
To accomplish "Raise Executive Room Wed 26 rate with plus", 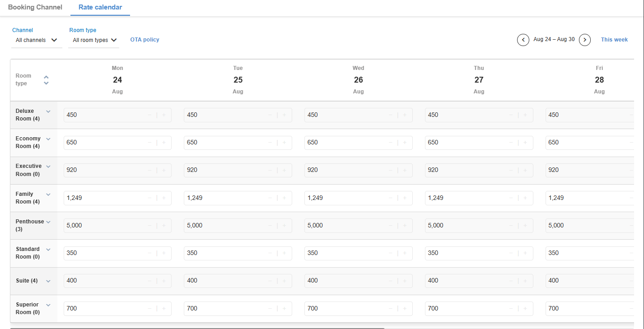I will tap(405, 170).
